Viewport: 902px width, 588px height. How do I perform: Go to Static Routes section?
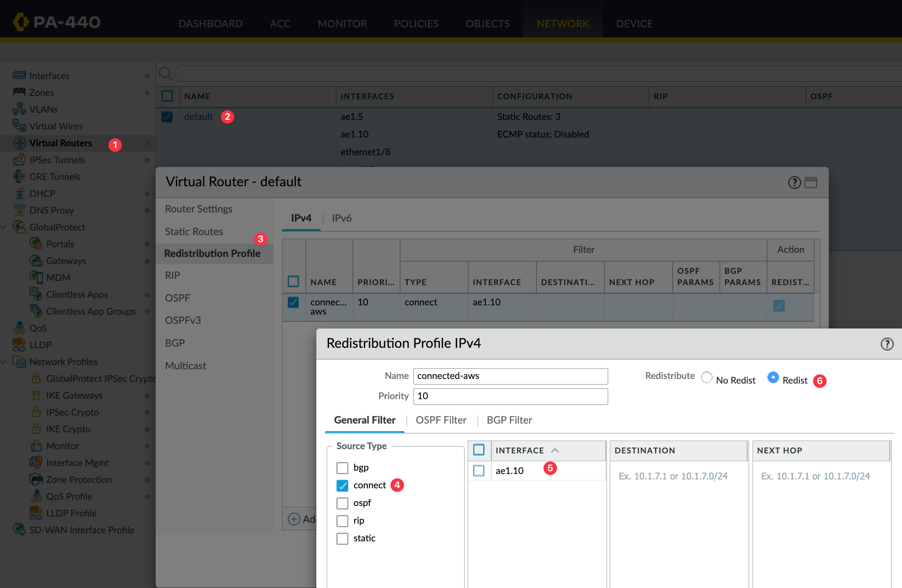coord(194,232)
